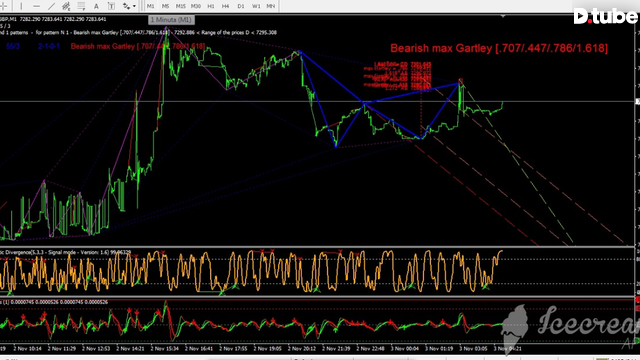Click the '2 Nov 22:48' time axis label
The height and width of the screenshot is (360, 640).
[370, 349]
